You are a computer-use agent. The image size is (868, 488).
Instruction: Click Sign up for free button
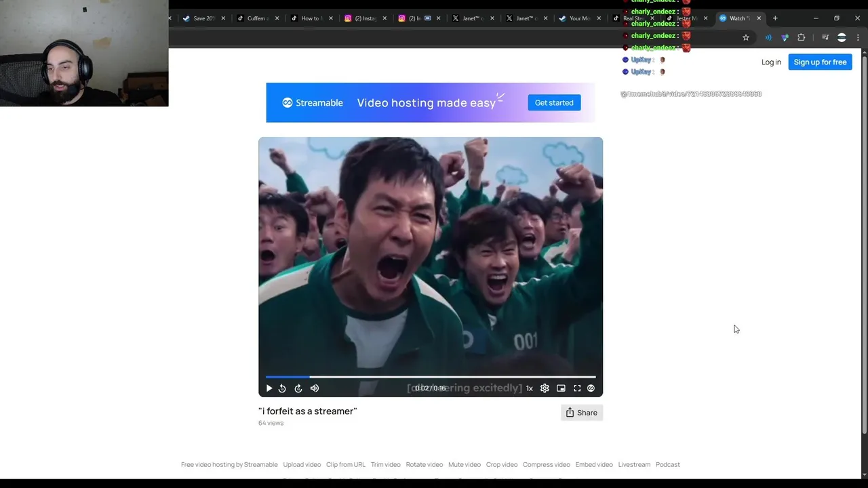coord(820,62)
